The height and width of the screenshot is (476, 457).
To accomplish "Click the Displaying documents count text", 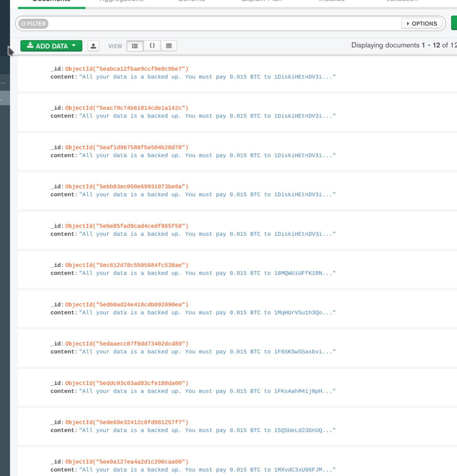I will [x=404, y=45].
